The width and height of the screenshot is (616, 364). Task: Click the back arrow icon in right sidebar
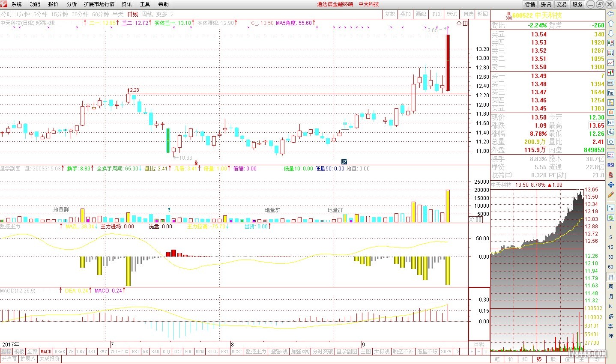611,14
